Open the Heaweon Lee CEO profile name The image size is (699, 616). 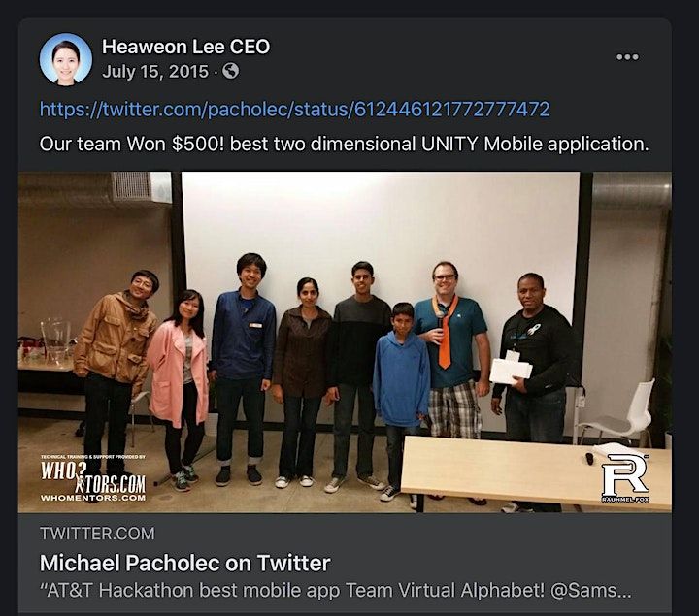185,47
